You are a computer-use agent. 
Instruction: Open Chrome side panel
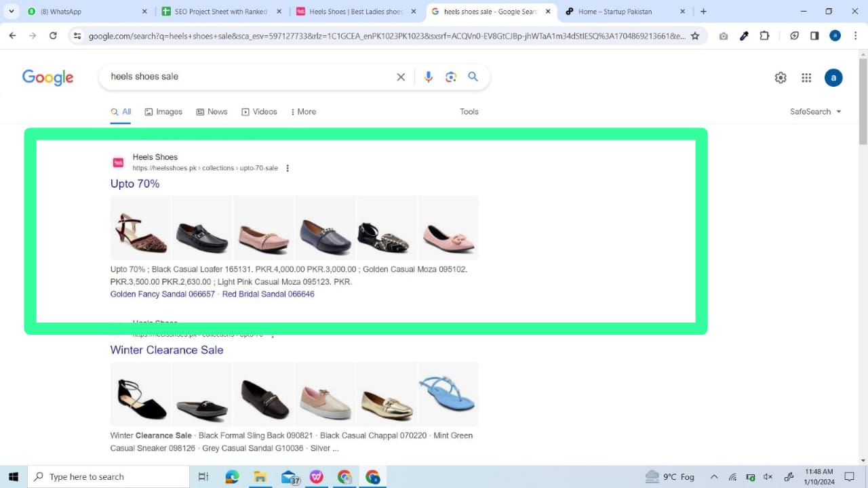tap(814, 36)
